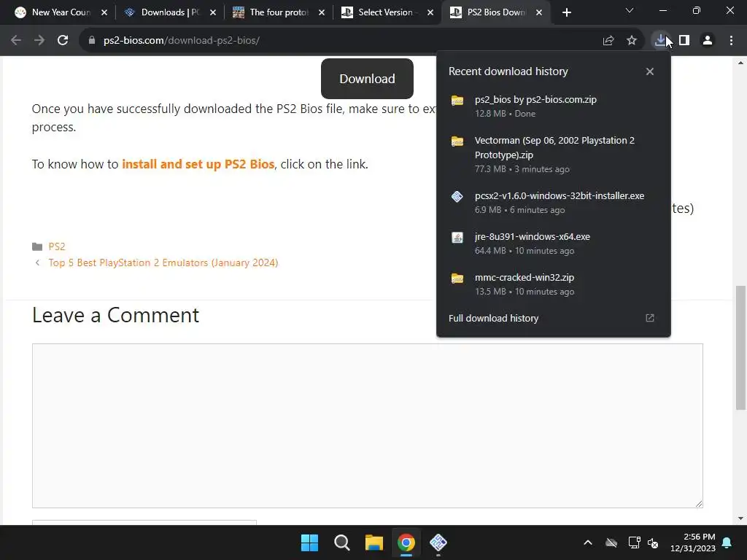747x560 pixels.
Task: Open the notifications bell
Action: coord(727,542)
